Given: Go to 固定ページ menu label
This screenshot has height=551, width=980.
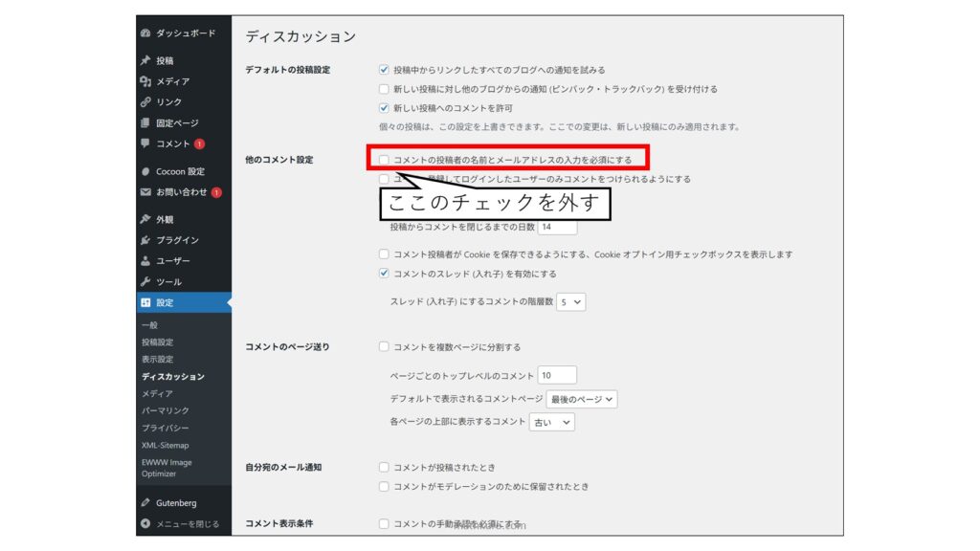Looking at the screenshot, I should 177,123.
